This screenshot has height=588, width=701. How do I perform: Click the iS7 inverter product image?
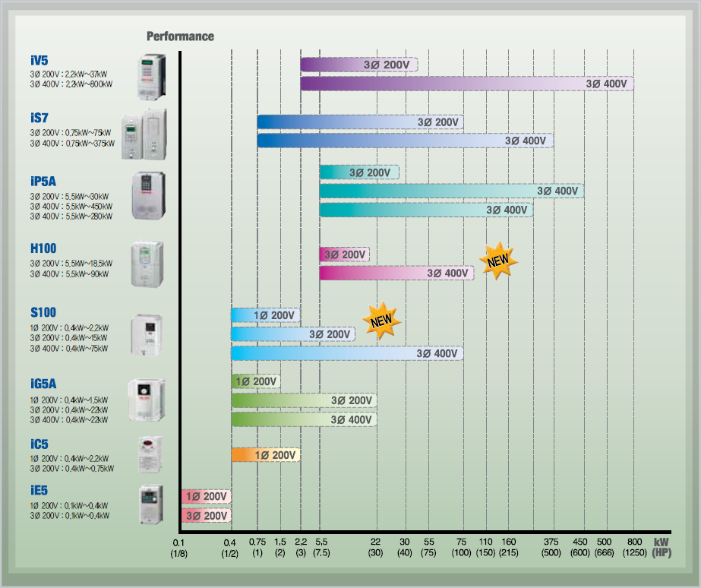pyautogui.click(x=143, y=134)
